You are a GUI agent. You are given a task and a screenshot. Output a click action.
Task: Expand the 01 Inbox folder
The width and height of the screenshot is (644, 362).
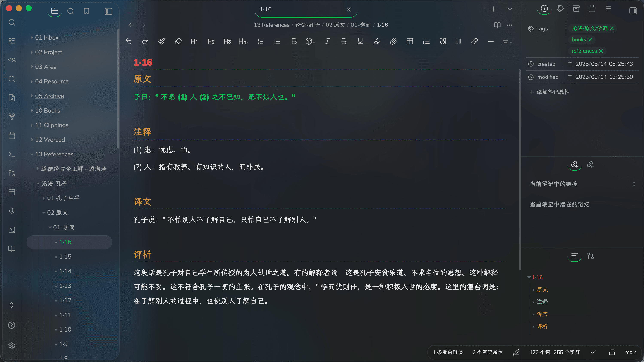(x=32, y=38)
